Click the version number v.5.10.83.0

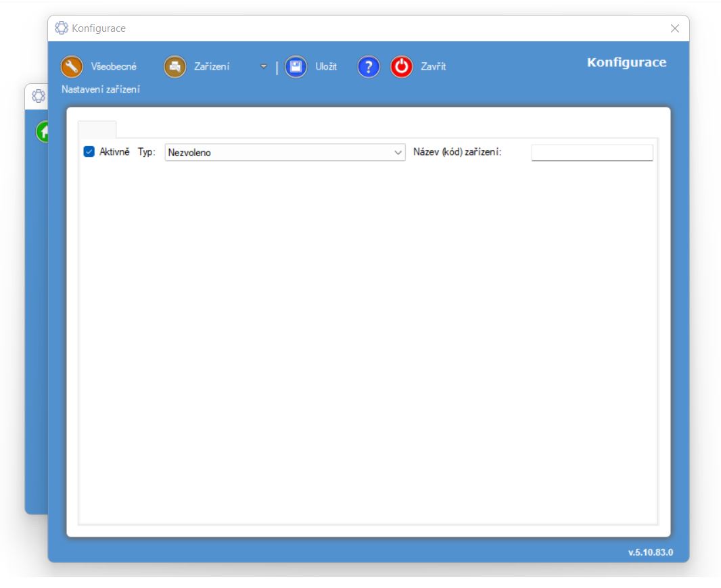coord(650,552)
